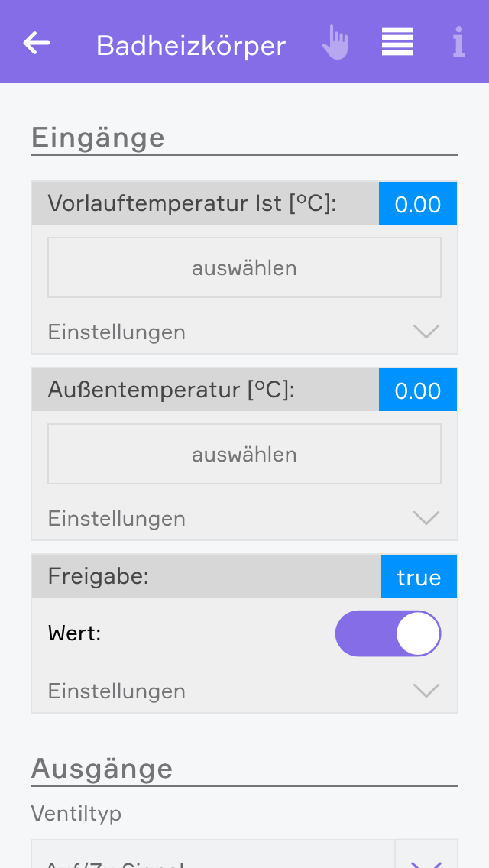The image size is (489, 868).
Task: Open the list view icon in header
Action: (397, 42)
